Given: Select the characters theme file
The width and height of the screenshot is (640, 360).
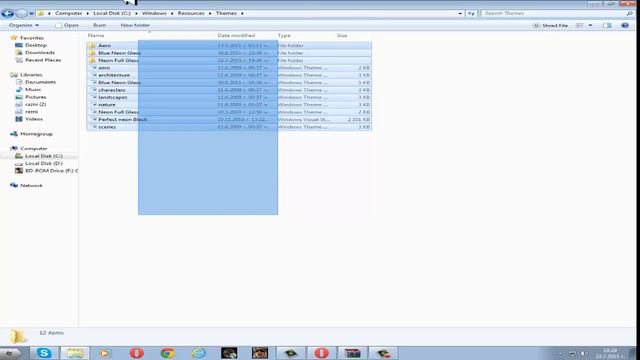Looking at the screenshot, I should point(111,90).
